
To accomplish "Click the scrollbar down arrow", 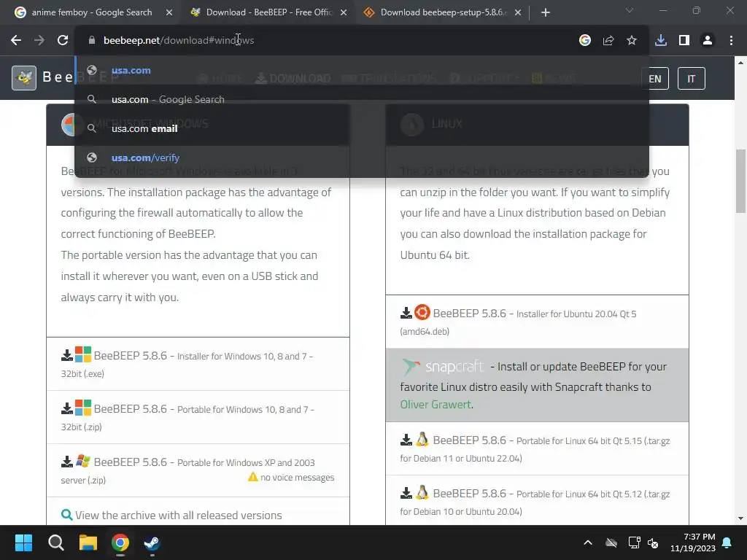I will click(741, 518).
